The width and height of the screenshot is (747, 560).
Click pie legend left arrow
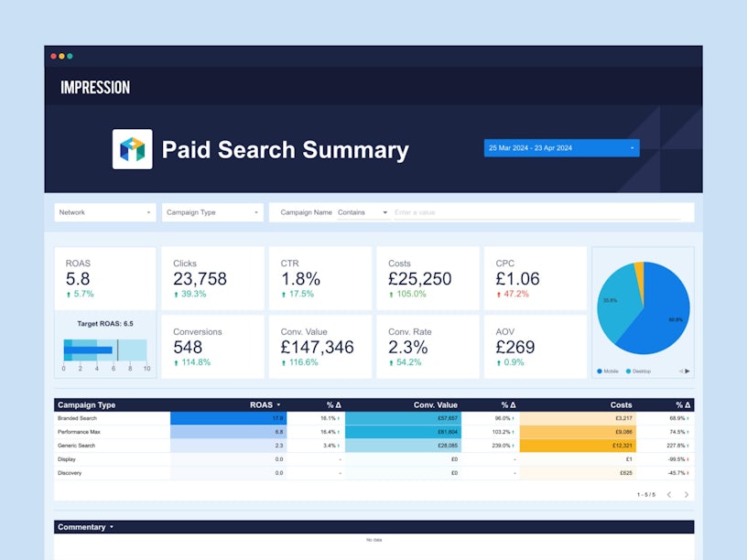680,371
